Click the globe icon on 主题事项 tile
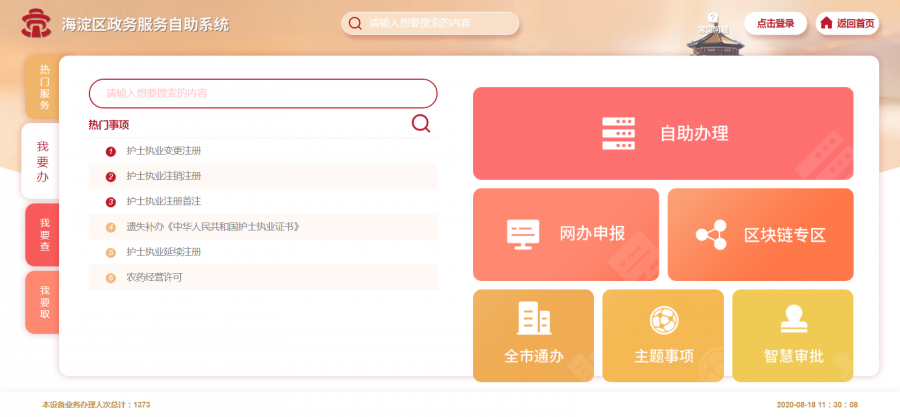The width and height of the screenshot is (900, 417). [x=663, y=319]
